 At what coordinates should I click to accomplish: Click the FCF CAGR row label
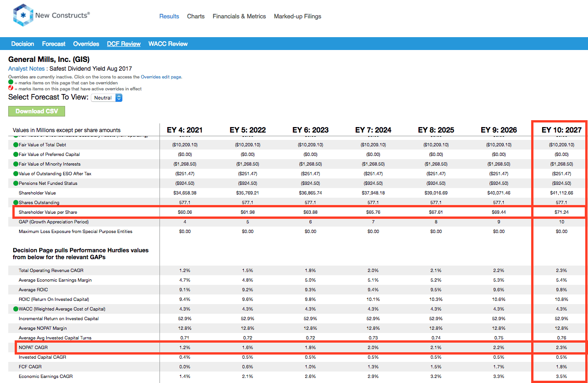30,366
